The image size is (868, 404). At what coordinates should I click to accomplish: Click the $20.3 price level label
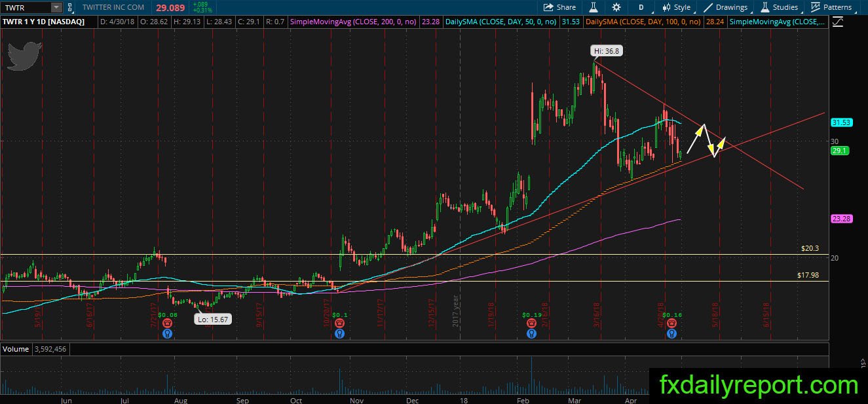pos(810,249)
